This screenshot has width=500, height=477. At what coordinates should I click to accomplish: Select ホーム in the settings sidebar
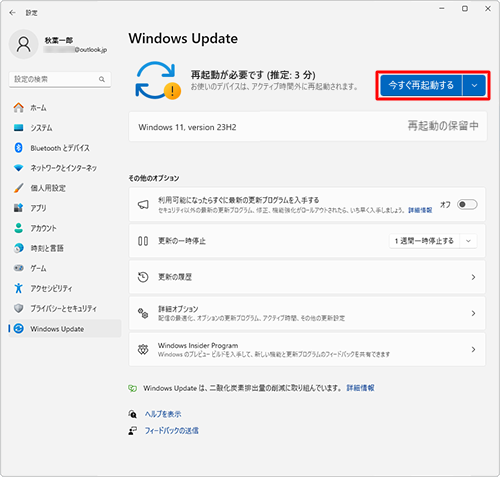tap(65, 107)
